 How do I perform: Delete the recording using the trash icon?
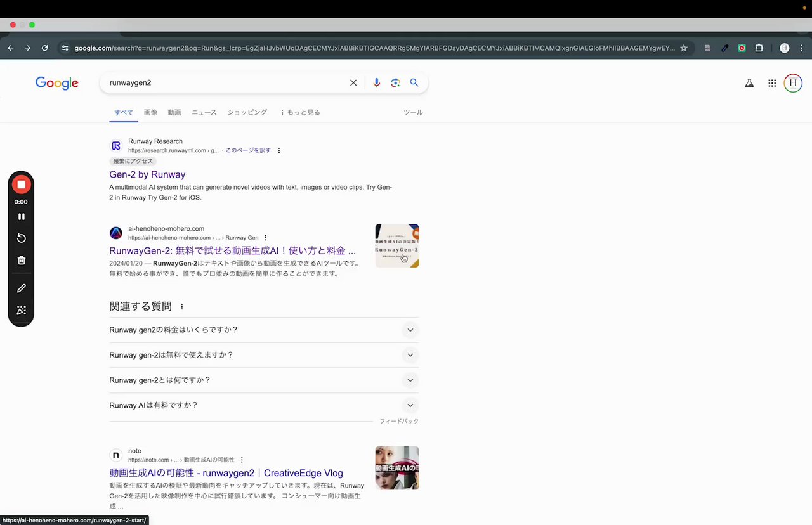click(x=21, y=260)
